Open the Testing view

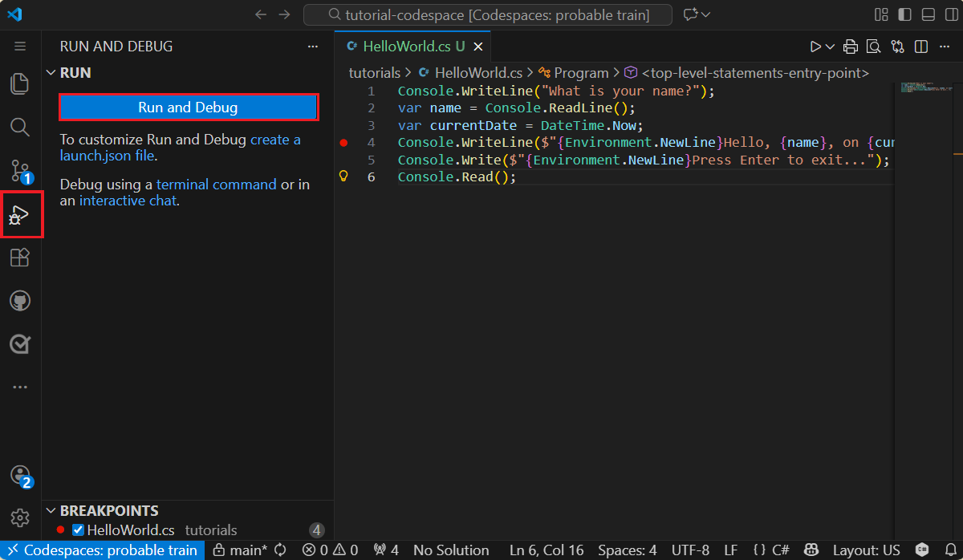(x=19, y=343)
